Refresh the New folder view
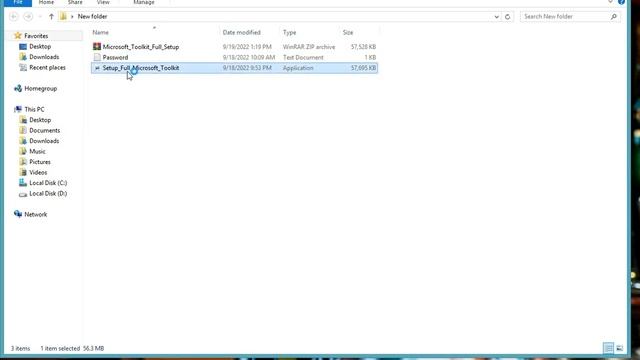The height and width of the screenshot is (360, 640). tap(507, 17)
